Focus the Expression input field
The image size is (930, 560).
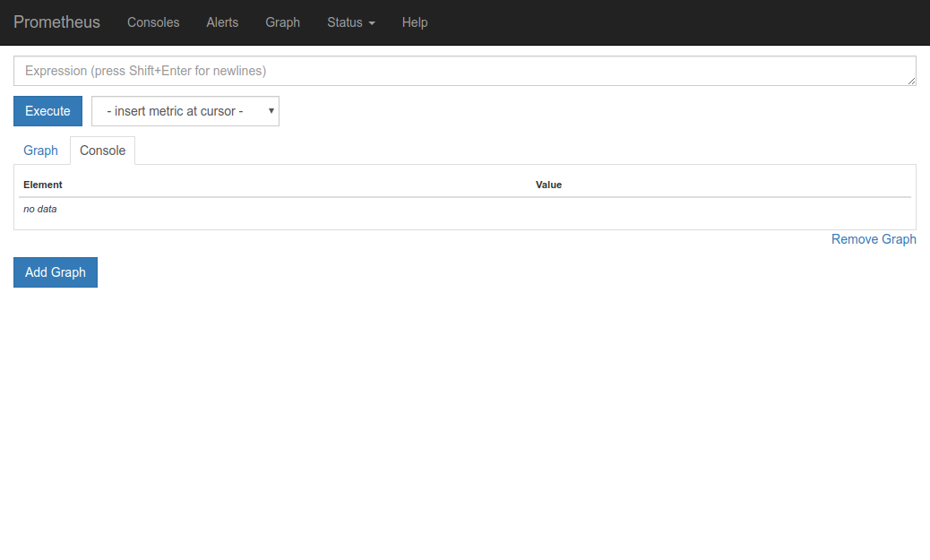tap(465, 71)
